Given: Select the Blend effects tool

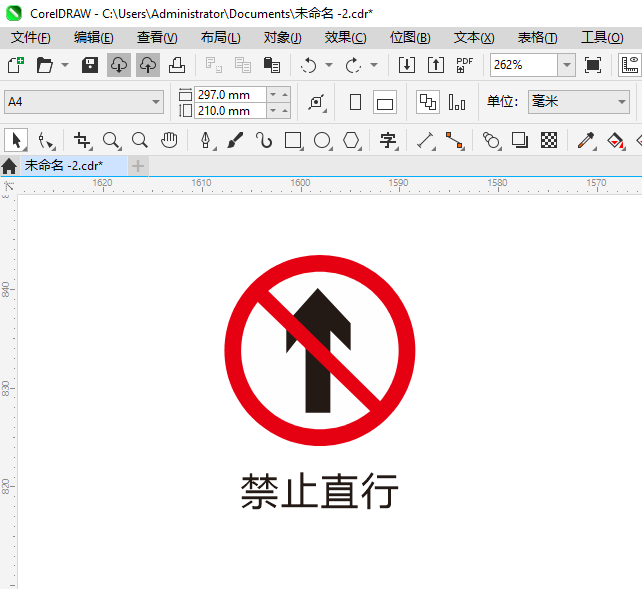Looking at the screenshot, I should (491, 140).
